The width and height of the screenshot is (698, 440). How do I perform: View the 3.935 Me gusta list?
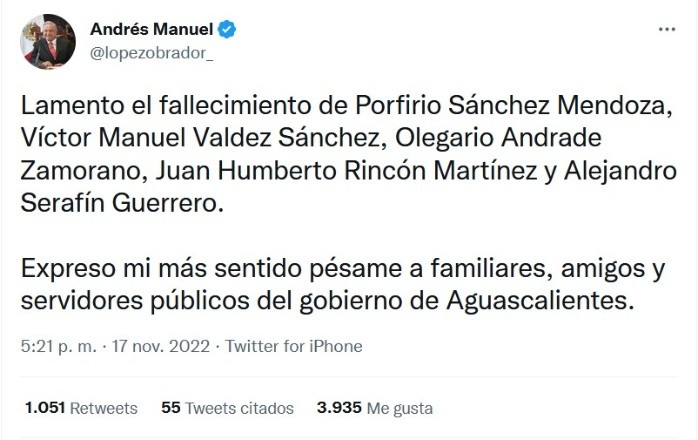click(374, 408)
